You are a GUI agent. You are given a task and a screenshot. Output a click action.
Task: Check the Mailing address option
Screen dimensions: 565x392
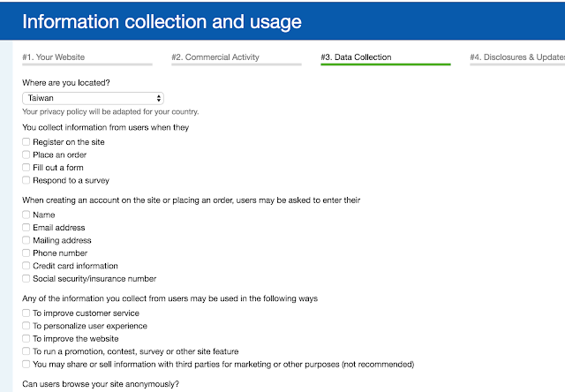pos(26,240)
